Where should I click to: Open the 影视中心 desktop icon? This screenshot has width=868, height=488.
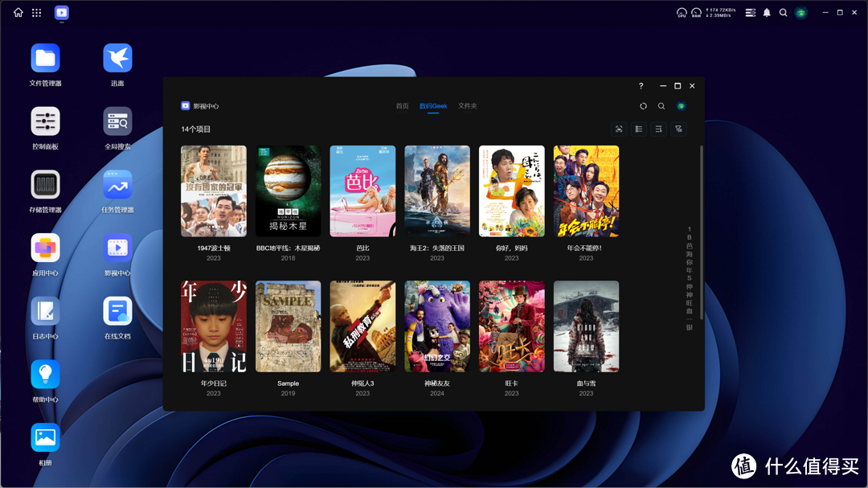(117, 248)
